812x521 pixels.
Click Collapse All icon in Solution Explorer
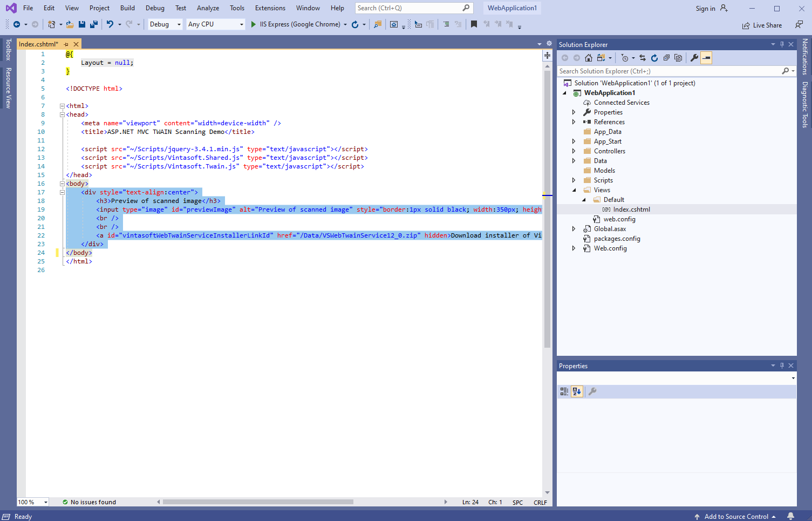click(666, 58)
